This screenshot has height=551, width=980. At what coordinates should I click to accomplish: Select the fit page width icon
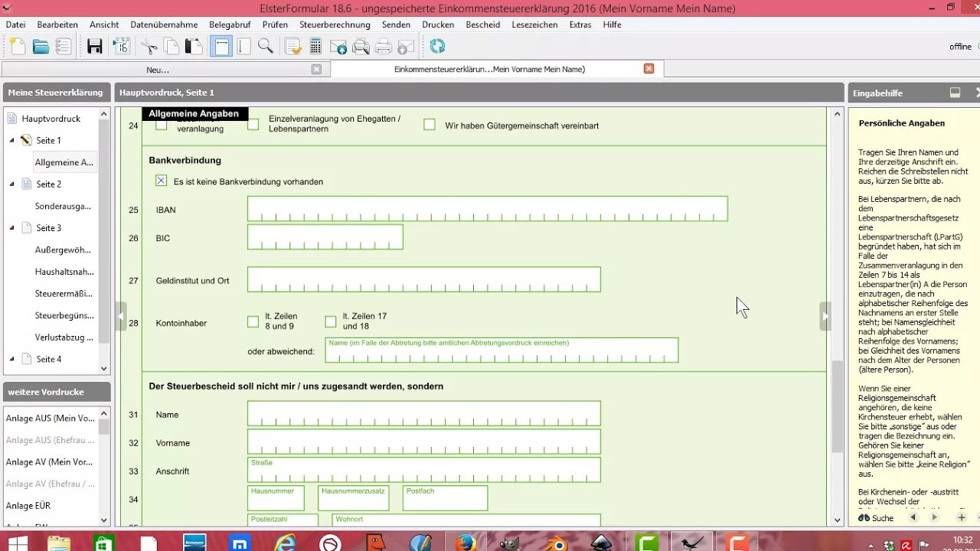tap(221, 47)
